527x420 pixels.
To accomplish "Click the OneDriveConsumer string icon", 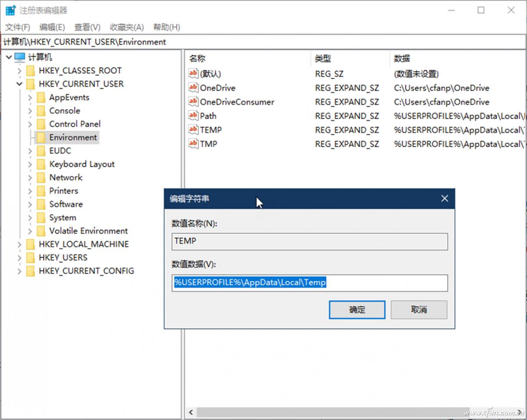I will tap(192, 102).
